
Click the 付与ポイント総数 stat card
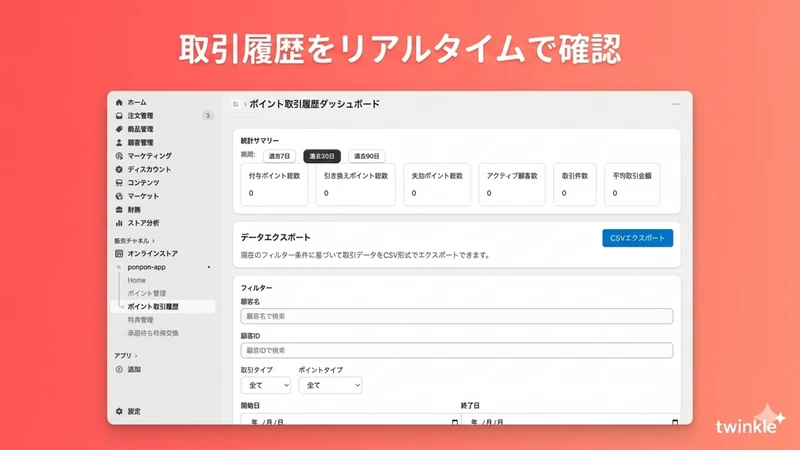(x=274, y=185)
